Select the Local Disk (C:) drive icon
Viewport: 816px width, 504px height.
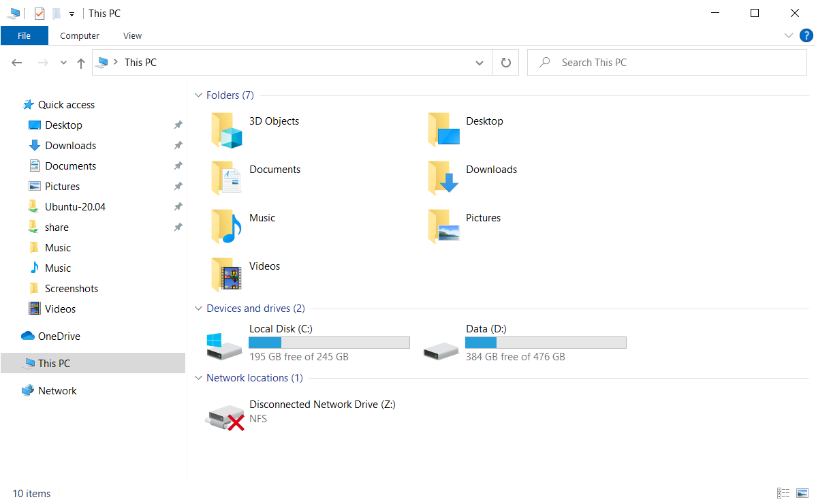(224, 347)
